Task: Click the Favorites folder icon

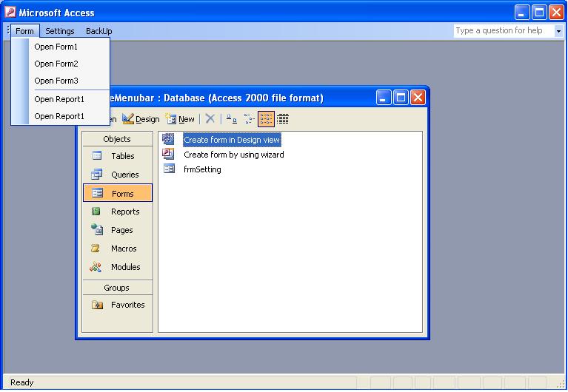Action: 97,305
